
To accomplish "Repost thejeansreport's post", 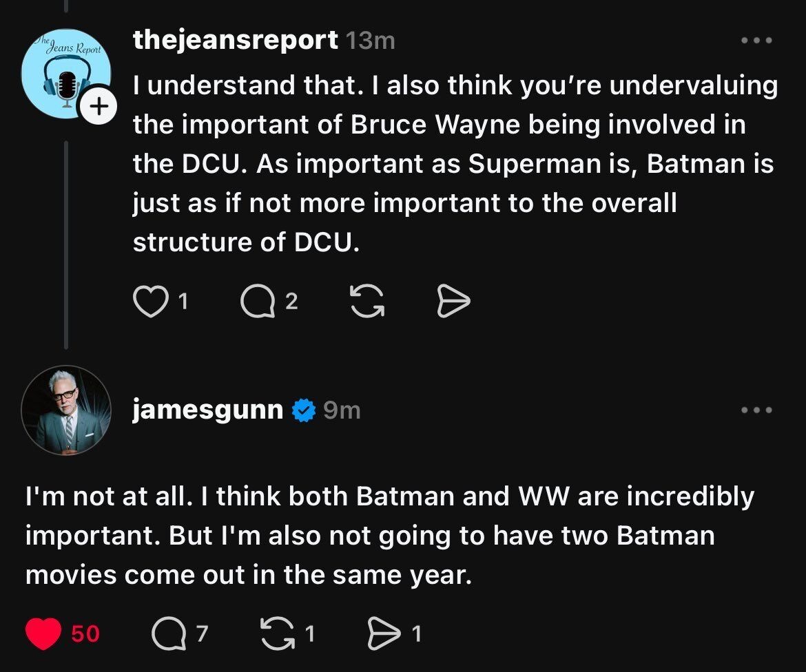I will click(x=368, y=302).
